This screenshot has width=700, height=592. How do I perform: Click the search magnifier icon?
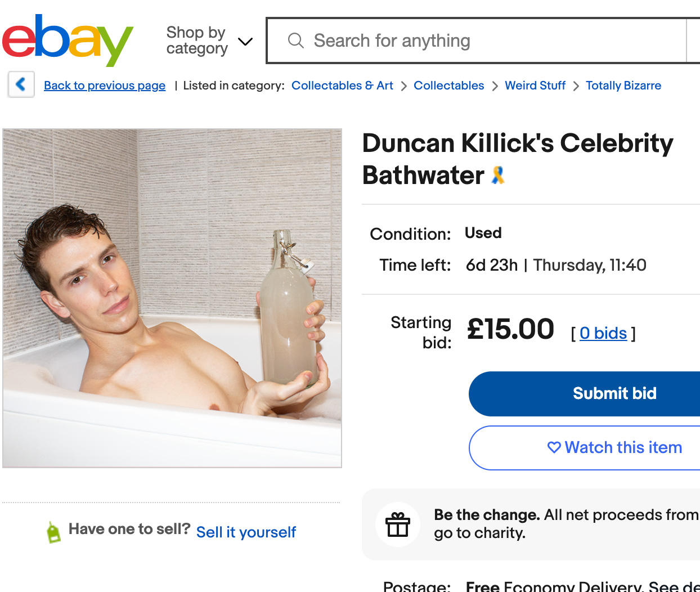tap(295, 41)
